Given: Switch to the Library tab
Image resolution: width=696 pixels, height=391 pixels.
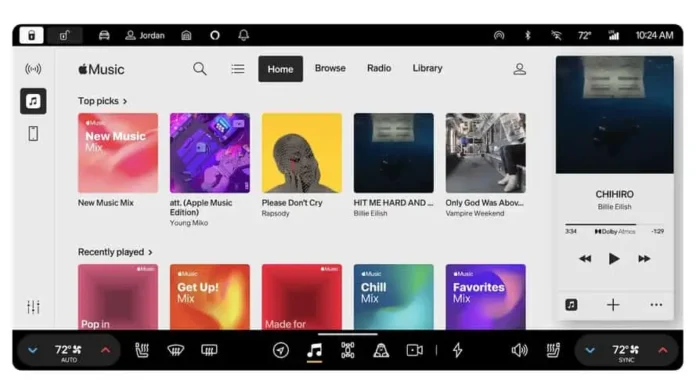Looking at the screenshot, I should pos(427,68).
